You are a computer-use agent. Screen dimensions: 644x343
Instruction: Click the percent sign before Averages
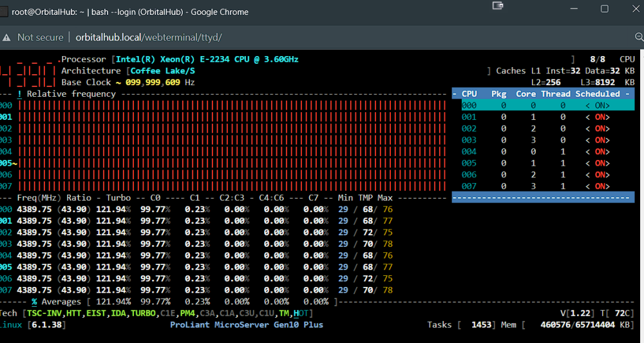(x=35, y=302)
